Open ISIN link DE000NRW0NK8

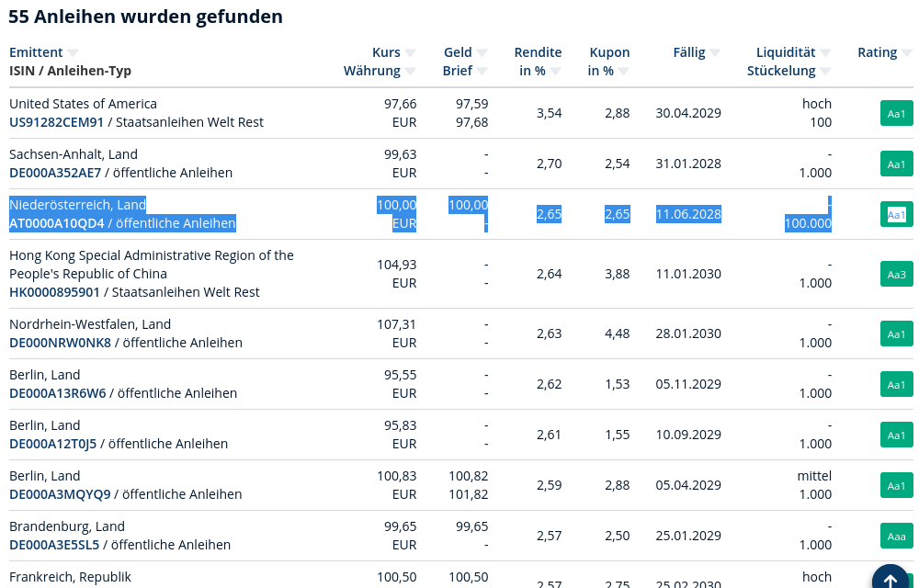tap(60, 343)
